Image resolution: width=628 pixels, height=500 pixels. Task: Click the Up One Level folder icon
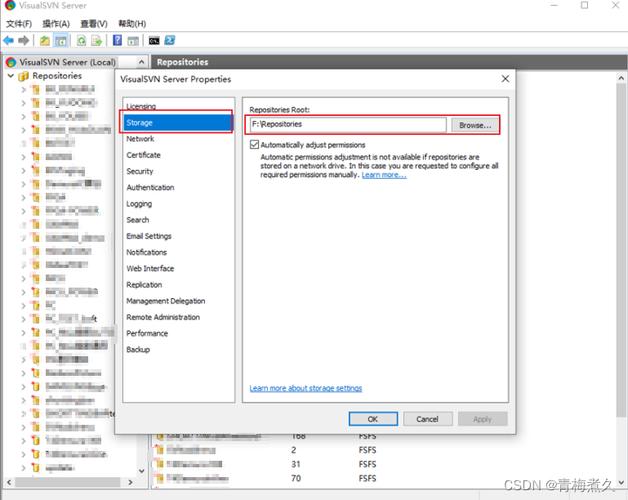[45, 40]
